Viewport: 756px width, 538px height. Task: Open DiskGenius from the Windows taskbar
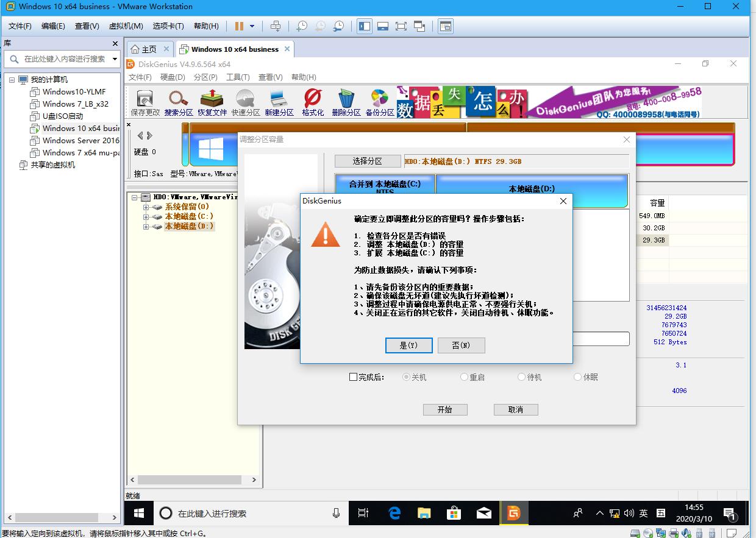point(514,513)
